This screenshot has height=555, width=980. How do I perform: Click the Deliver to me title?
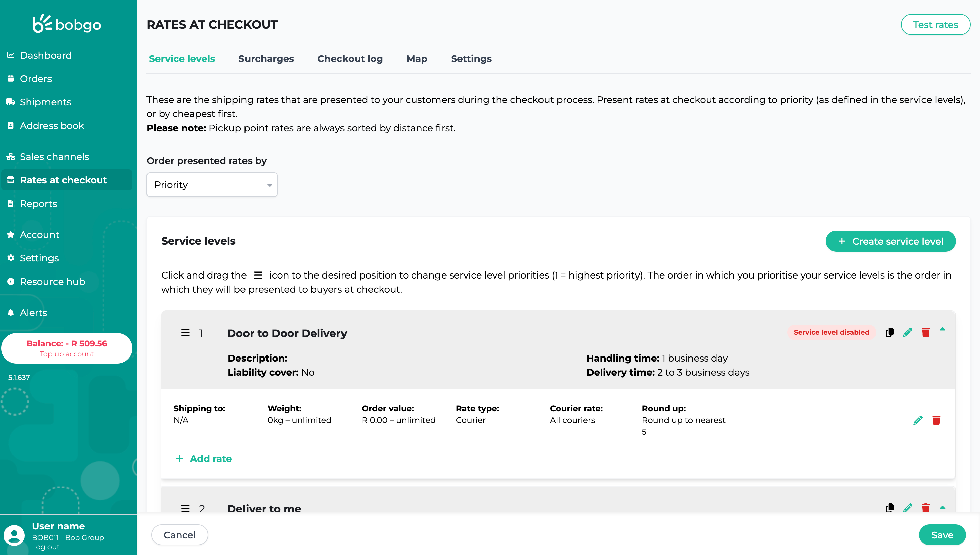pyautogui.click(x=264, y=509)
